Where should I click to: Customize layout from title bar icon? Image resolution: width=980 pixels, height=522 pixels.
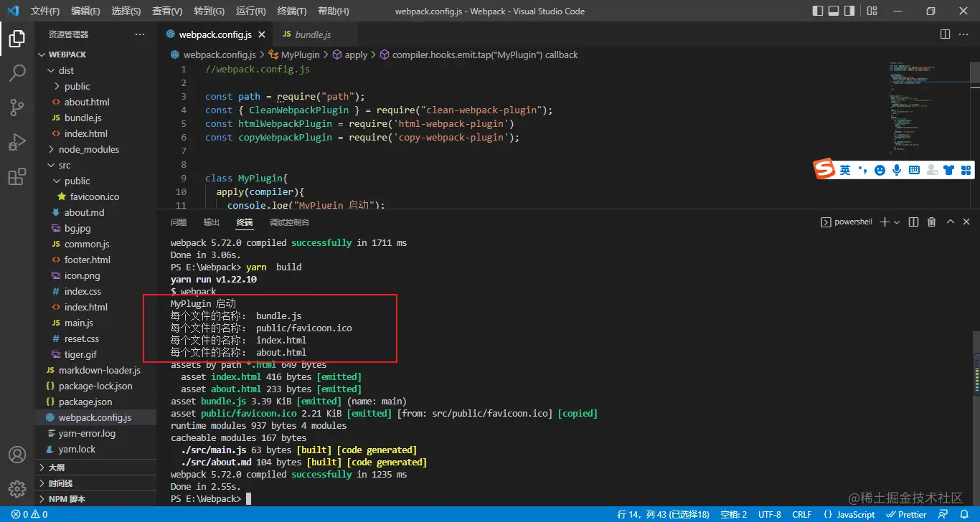pyautogui.click(x=872, y=11)
